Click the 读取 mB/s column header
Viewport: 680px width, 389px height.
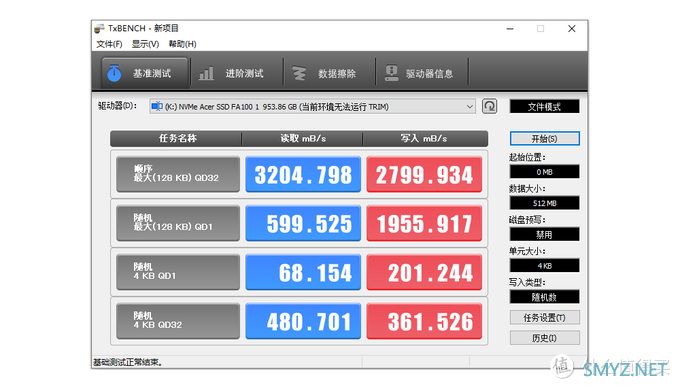click(302, 139)
